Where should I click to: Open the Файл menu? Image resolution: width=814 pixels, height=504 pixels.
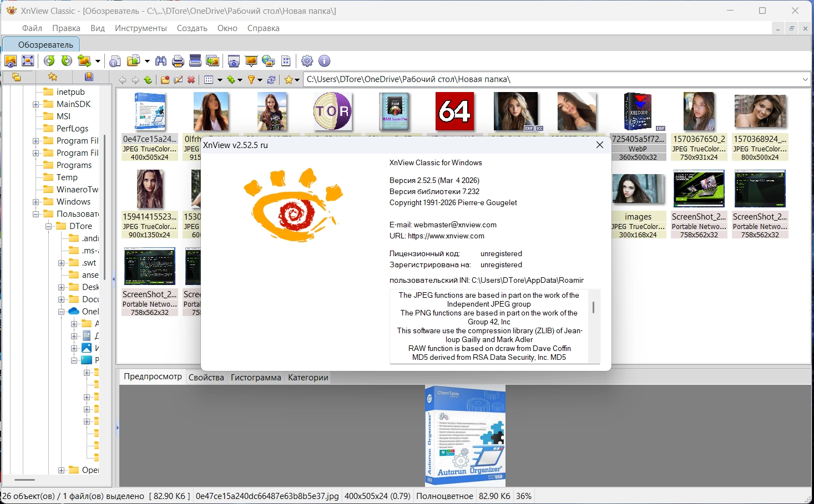pyautogui.click(x=32, y=28)
